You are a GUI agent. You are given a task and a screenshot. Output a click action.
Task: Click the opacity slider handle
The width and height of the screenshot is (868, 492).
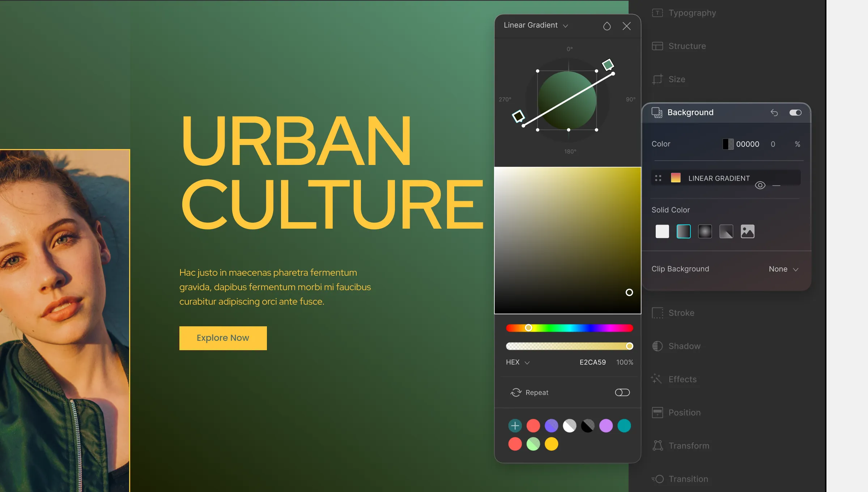coord(629,346)
